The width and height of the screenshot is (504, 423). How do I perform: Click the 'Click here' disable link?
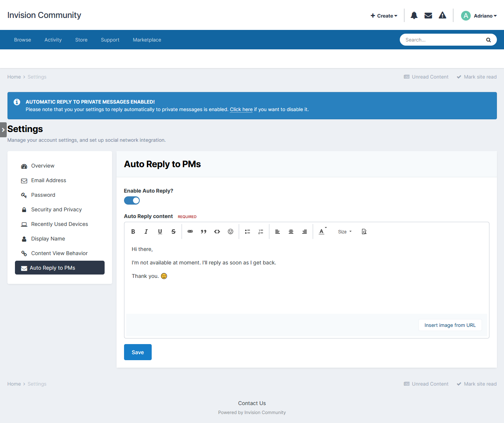(241, 110)
